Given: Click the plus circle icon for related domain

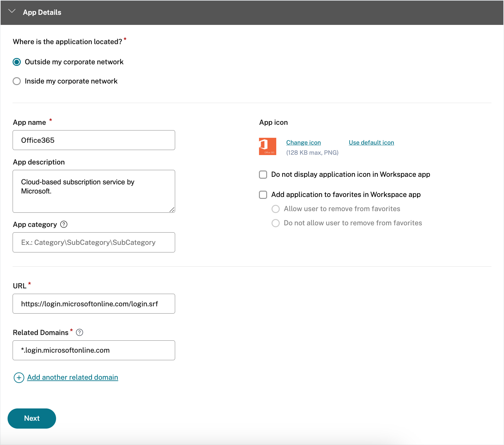Looking at the screenshot, I should [19, 378].
